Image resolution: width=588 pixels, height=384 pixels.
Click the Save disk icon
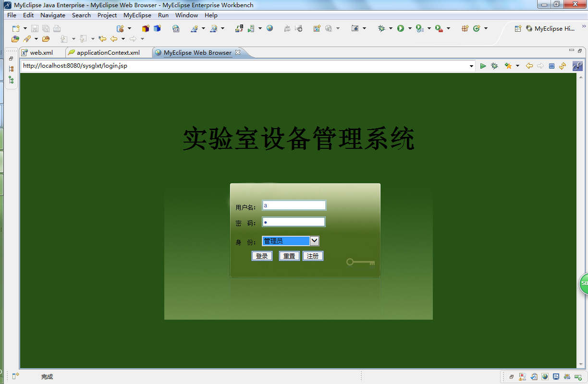coord(35,29)
